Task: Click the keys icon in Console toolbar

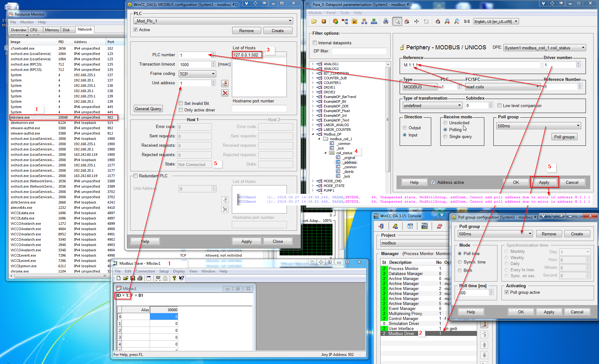Action: (395, 226)
